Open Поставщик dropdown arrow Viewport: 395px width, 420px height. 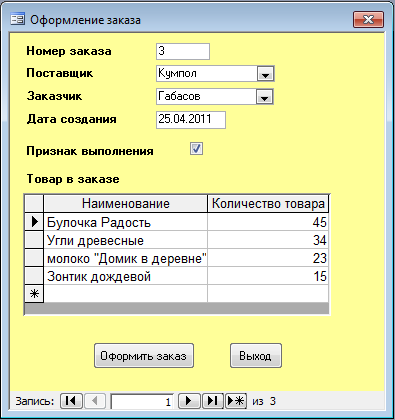coord(265,74)
